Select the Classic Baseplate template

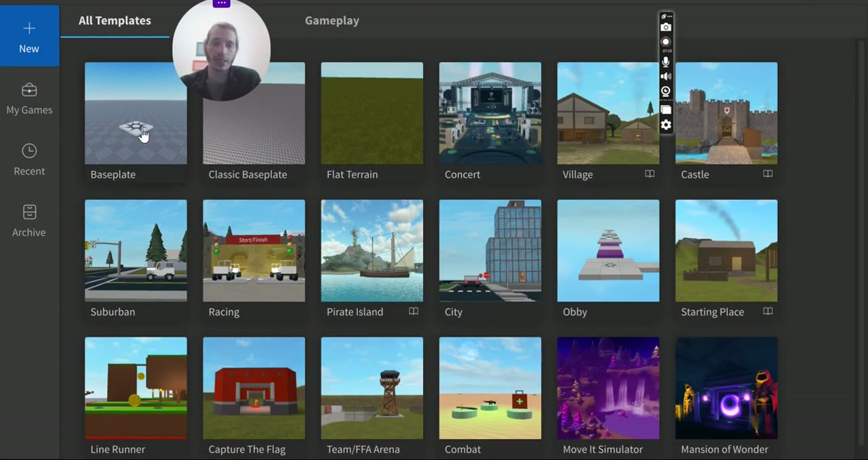[254, 113]
